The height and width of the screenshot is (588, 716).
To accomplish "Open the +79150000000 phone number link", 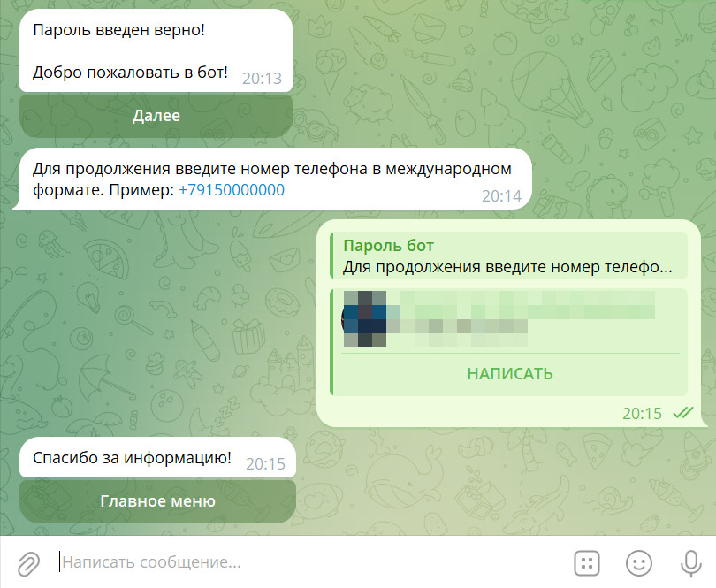I will pyautogui.click(x=232, y=190).
